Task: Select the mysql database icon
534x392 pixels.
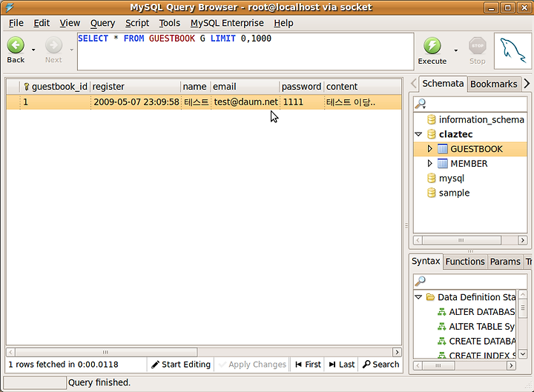Action: (431, 178)
